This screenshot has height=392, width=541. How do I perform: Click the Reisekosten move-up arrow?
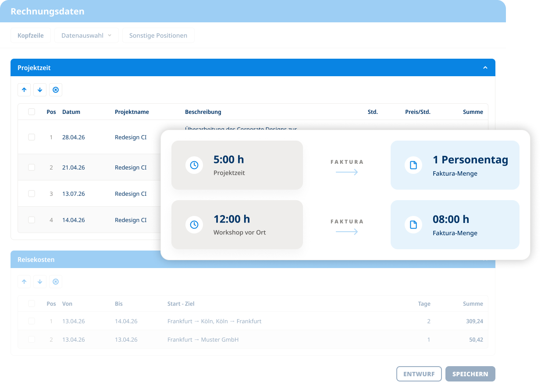[24, 282]
